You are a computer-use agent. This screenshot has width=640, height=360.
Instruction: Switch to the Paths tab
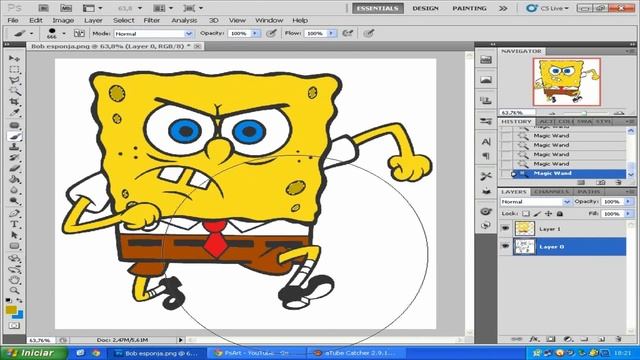tap(589, 191)
